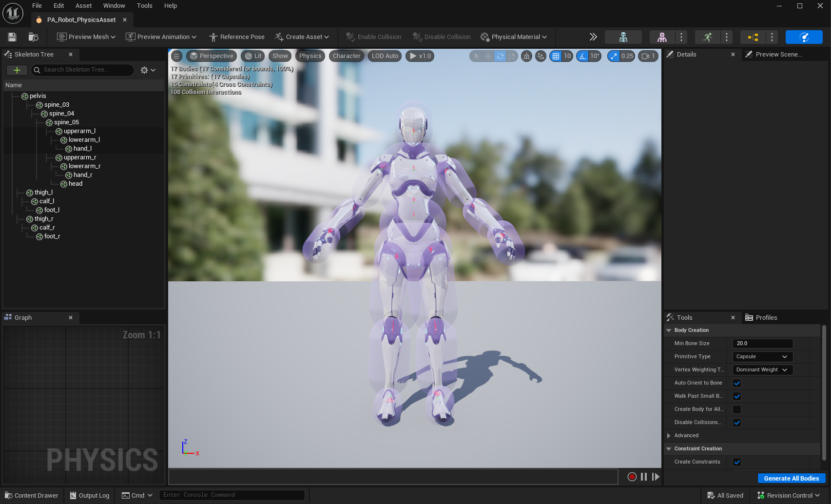Enable Create Body for All checkbox

737,409
